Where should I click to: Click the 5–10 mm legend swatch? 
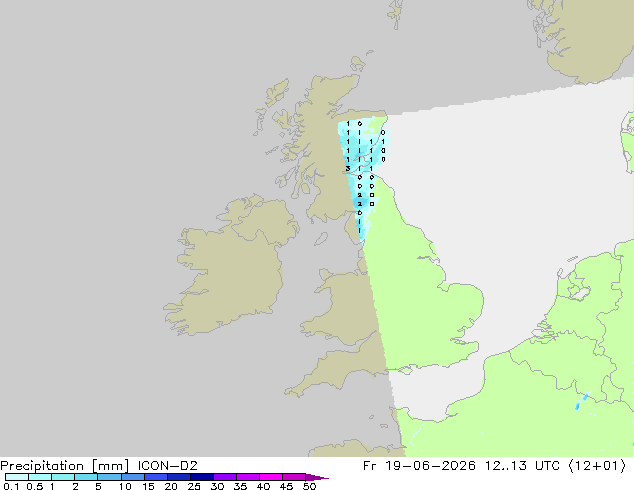click(109, 477)
